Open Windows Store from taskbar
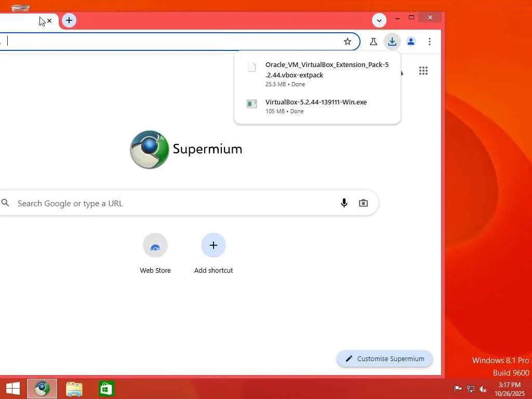This screenshot has height=399, width=532. click(106, 389)
